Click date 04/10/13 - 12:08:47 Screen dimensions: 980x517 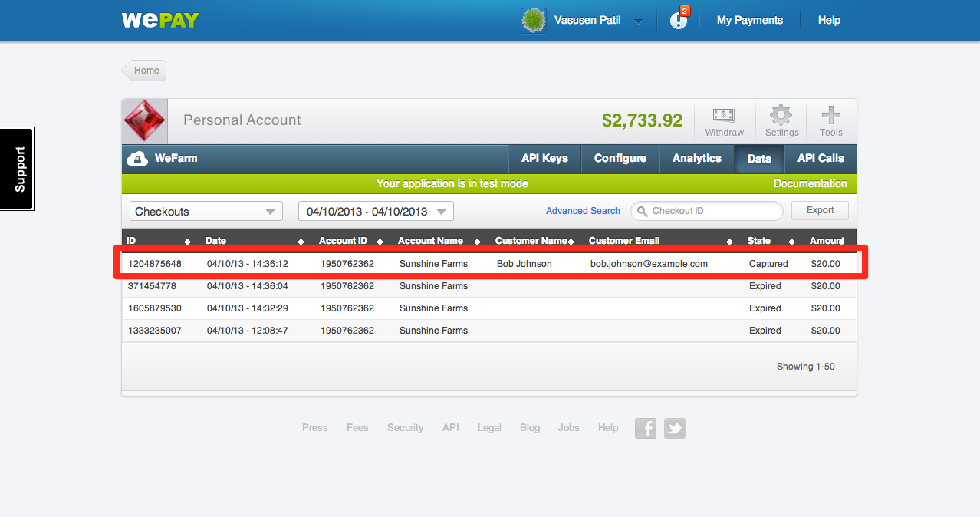pos(248,331)
